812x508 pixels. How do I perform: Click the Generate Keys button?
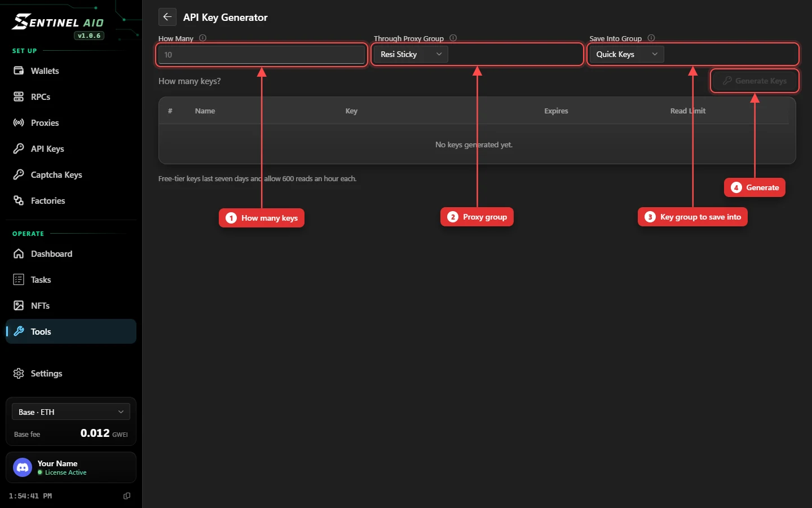(x=754, y=81)
